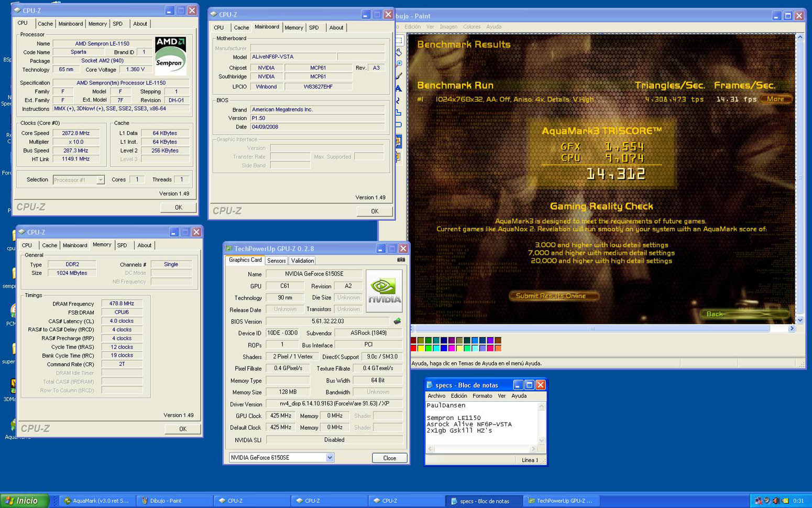812x508 pixels.
Task: Open the Edición menu in Paint
Action: click(x=412, y=27)
